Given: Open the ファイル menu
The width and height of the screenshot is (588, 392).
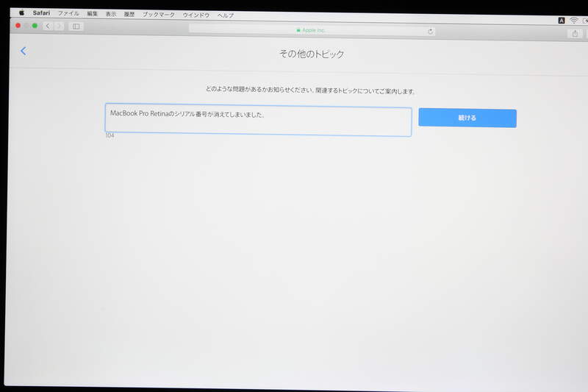Looking at the screenshot, I should point(68,14).
